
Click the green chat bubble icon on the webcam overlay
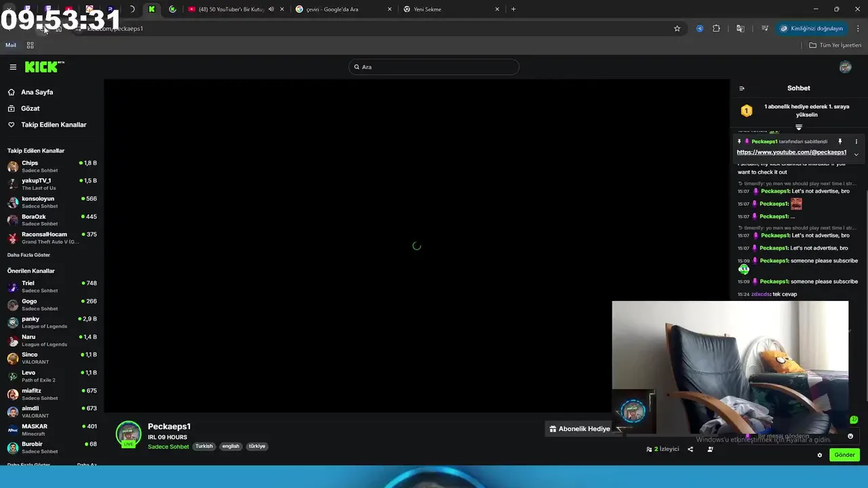pos(854,420)
